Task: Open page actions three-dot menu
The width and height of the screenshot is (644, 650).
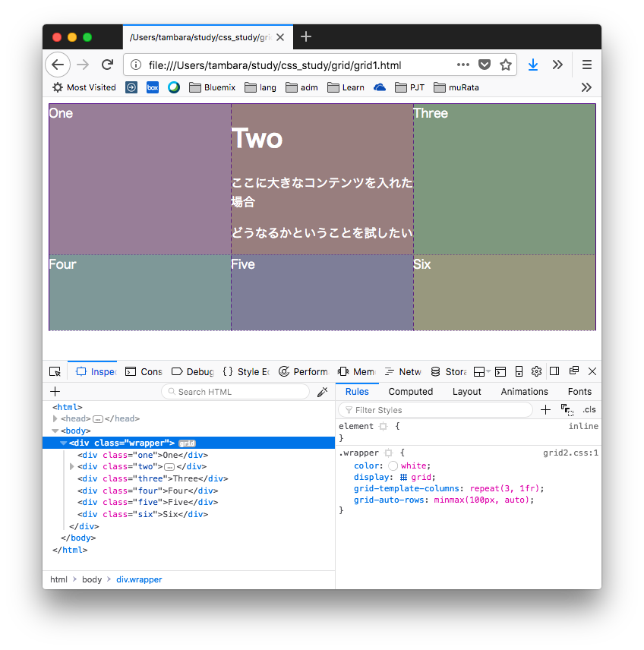Action: pos(462,65)
